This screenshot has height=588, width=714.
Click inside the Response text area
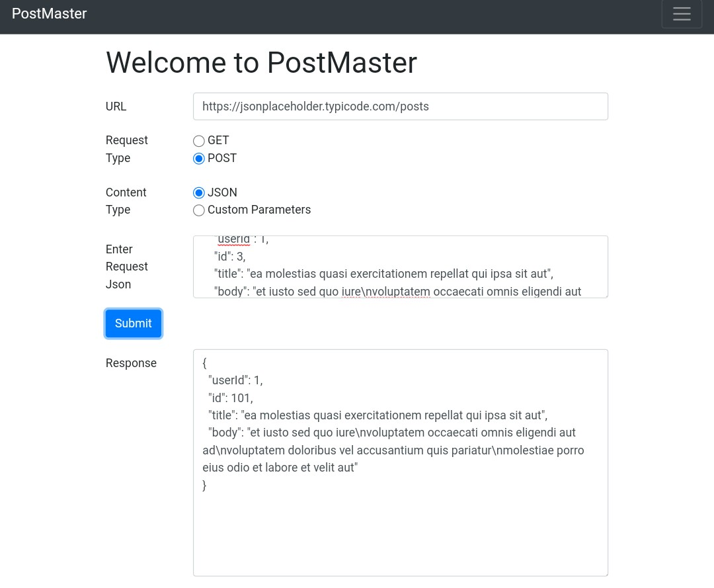(x=400, y=463)
